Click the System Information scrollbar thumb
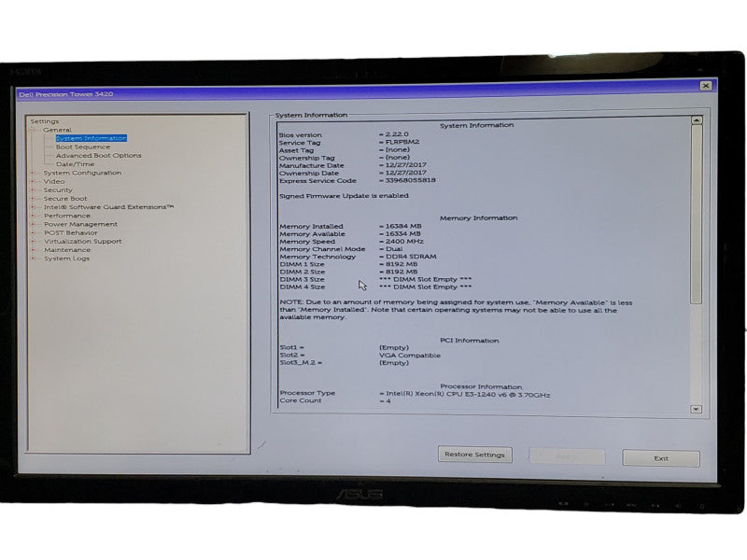This screenshot has height=560, width=747. click(x=697, y=215)
